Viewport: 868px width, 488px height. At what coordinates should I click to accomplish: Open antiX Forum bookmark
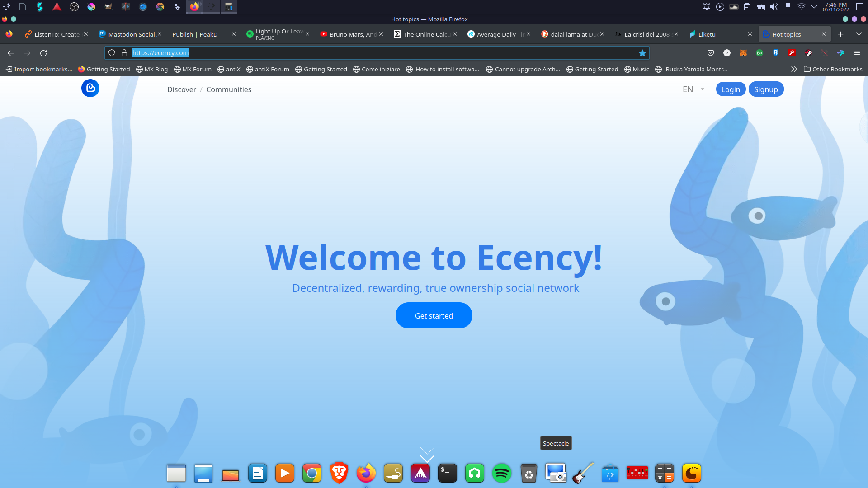click(x=268, y=69)
